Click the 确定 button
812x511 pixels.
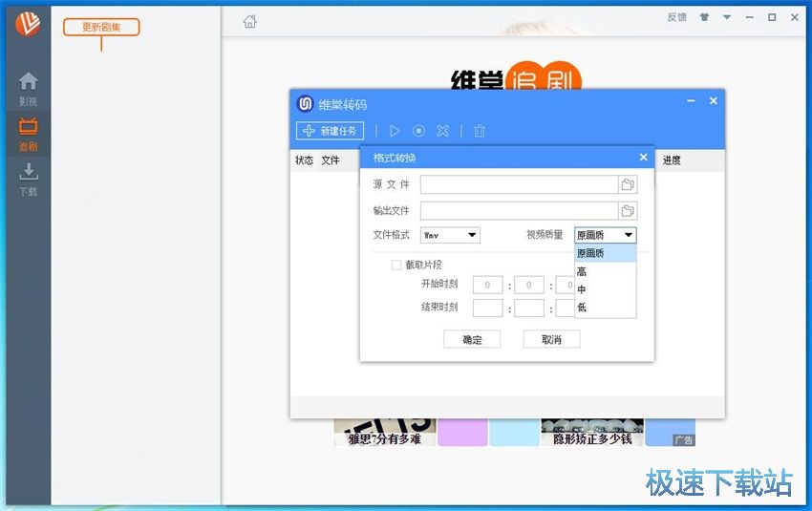point(472,340)
